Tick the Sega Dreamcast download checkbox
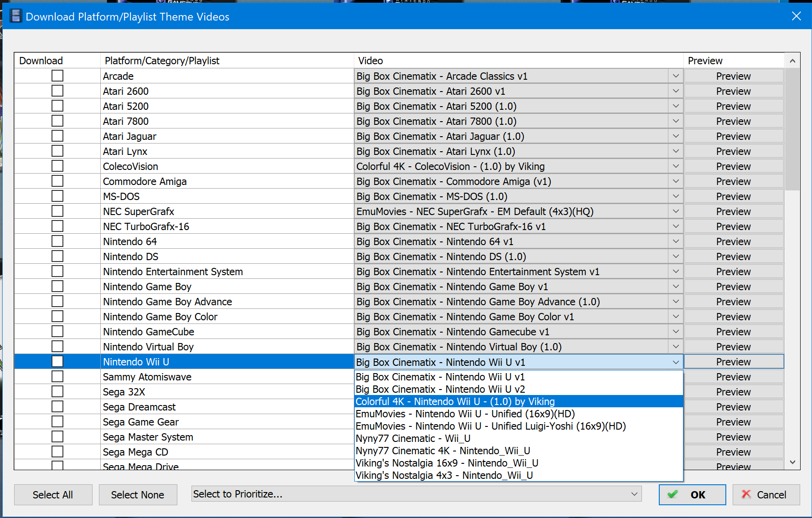 tap(57, 406)
